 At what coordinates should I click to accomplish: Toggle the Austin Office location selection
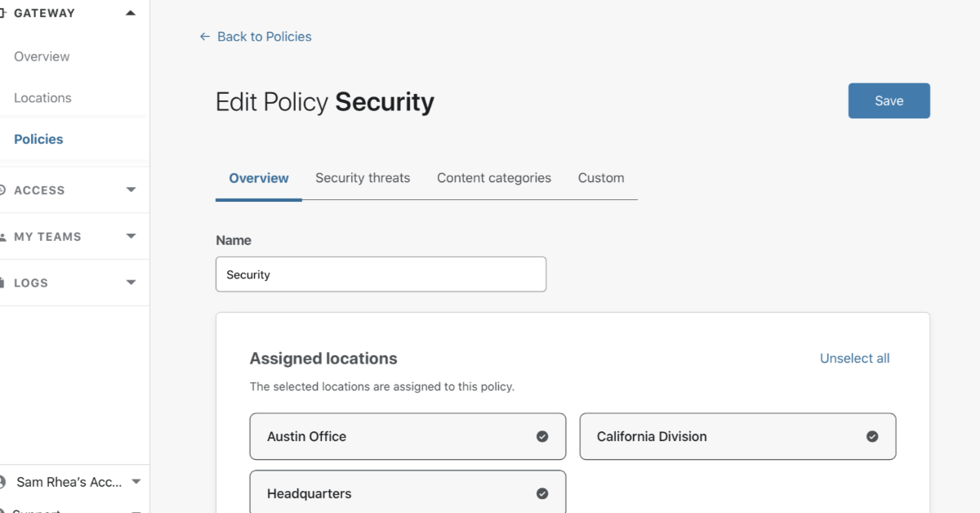pos(408,436)
